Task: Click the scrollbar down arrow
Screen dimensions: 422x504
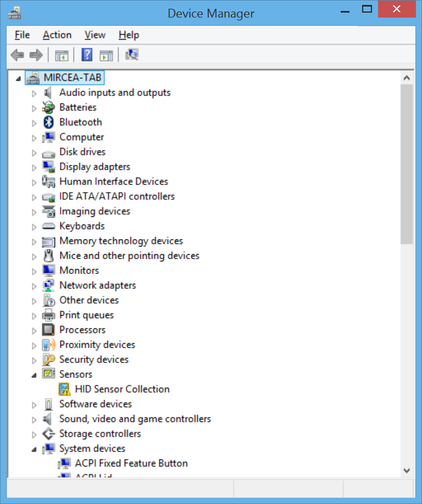Action: pos(407,470)
